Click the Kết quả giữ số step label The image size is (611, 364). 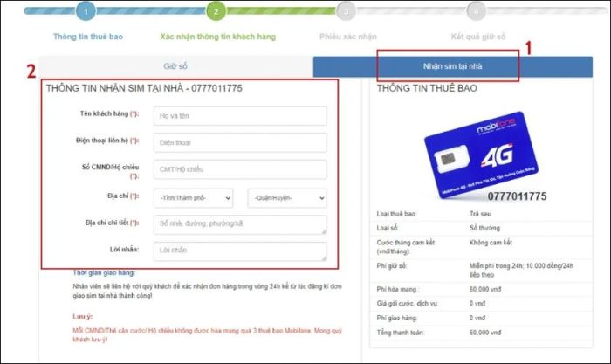(x=478, y=37)
